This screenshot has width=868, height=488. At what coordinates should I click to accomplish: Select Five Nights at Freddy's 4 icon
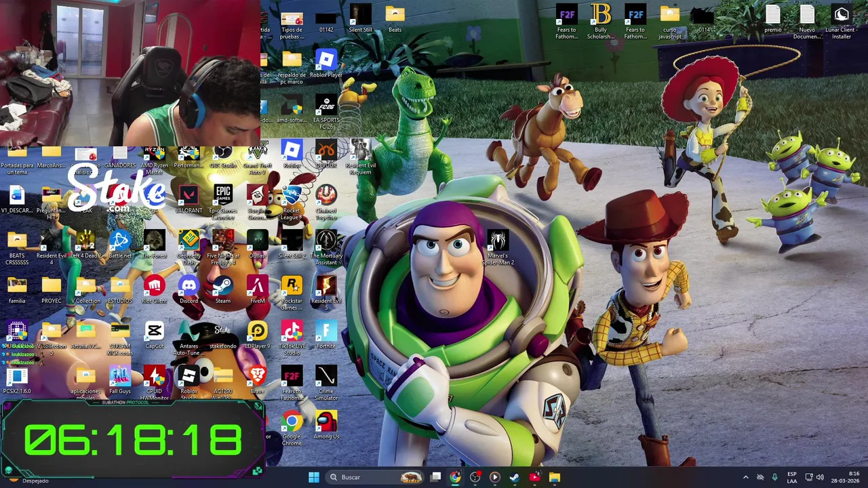tap(223, 247)
